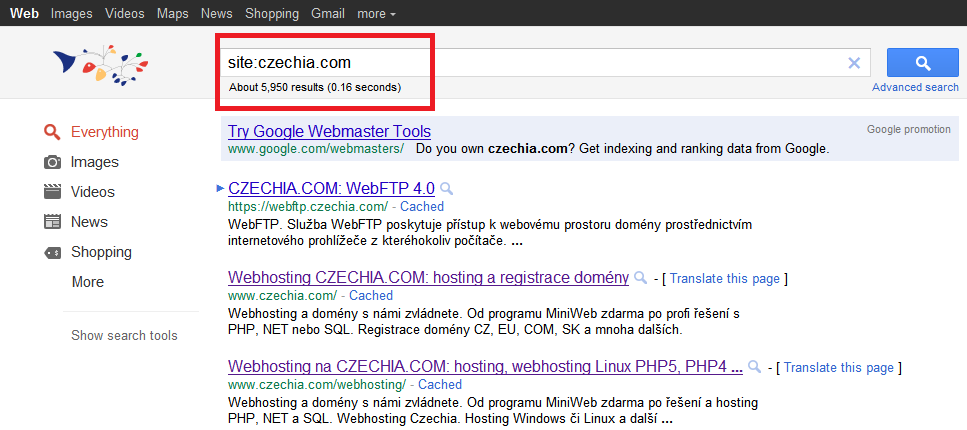The height and width of the screenshot is (430, 967).
Task: Open Shopping in top navigation bar
Action: click(272, 13)
